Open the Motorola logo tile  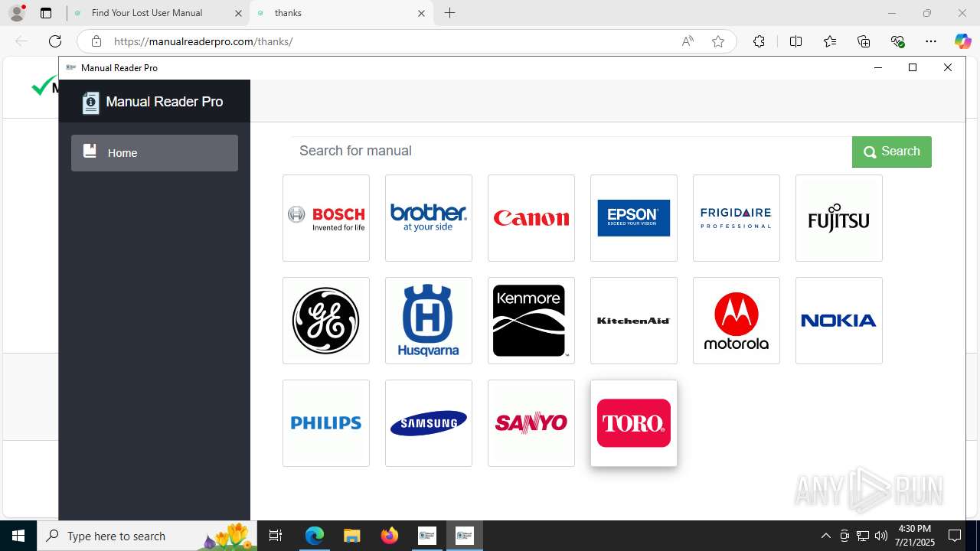(x=737, y=321)
